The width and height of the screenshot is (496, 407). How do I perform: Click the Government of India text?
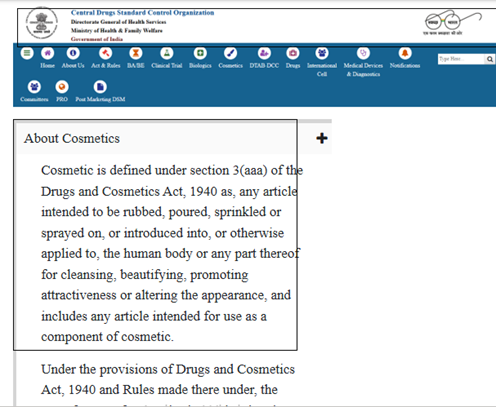(x=97, y=39)
